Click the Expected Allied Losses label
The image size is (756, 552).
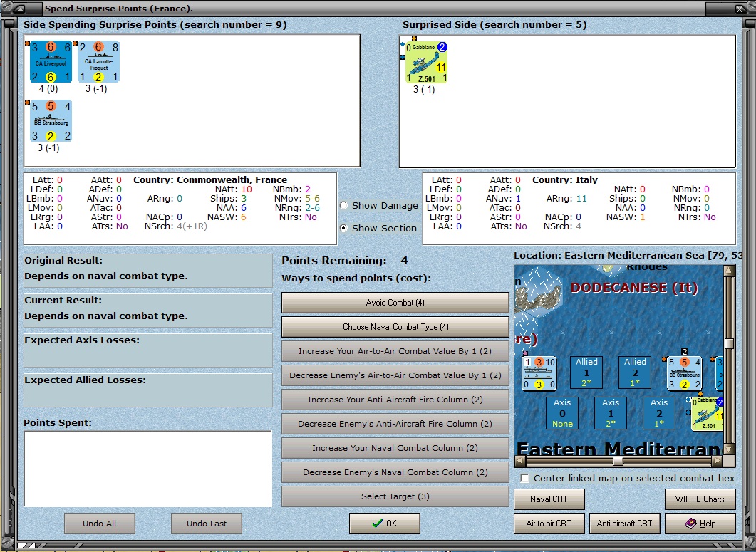[85, 380]
